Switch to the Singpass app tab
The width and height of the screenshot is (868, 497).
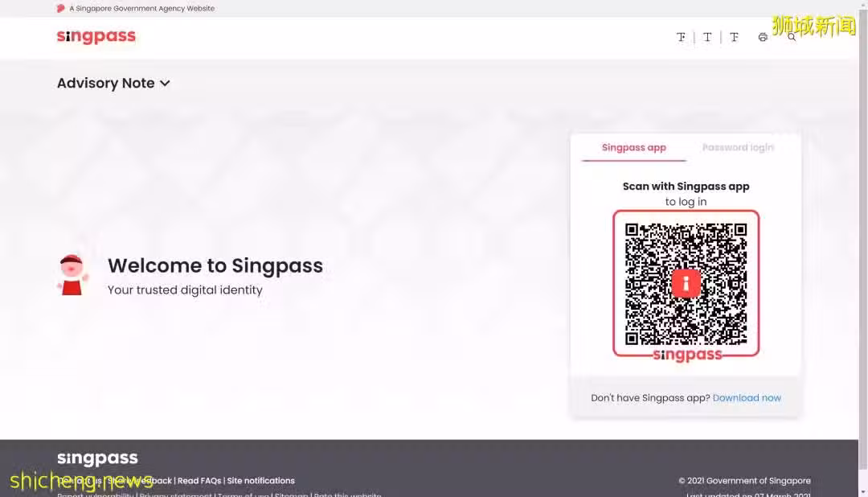(x=634, y=147)
